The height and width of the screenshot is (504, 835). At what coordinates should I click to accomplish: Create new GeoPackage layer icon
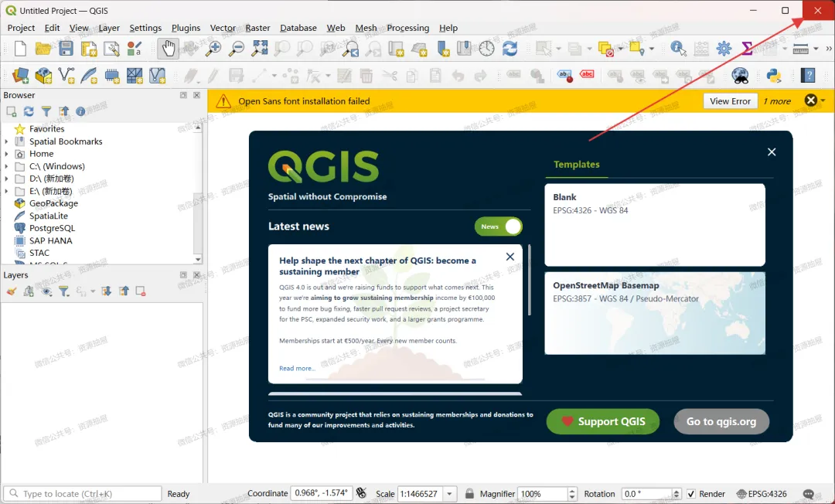pos(43,76)
